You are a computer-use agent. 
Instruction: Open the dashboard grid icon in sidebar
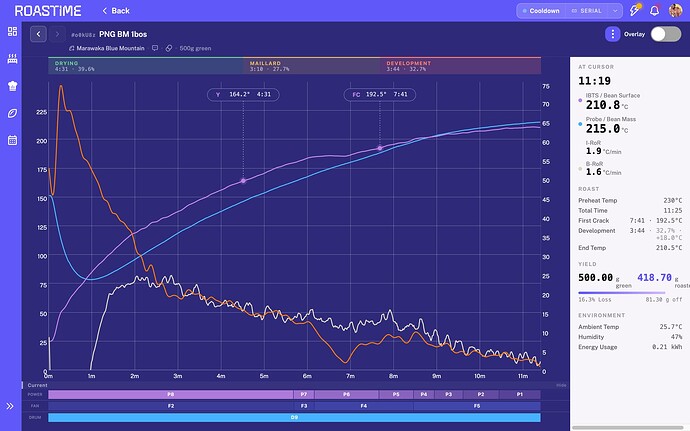click(x=12, y=31)
